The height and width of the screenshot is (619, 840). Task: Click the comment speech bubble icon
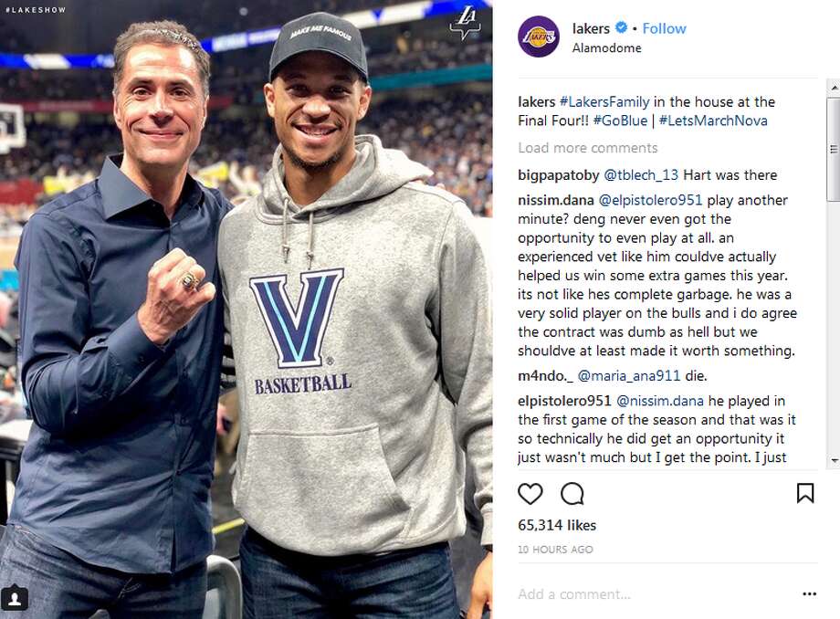572,494
